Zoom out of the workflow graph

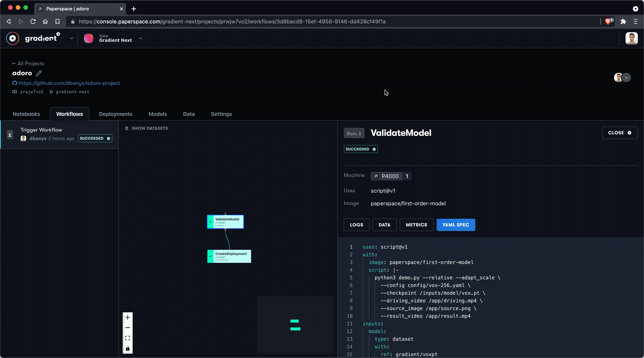tap(127, 328)
